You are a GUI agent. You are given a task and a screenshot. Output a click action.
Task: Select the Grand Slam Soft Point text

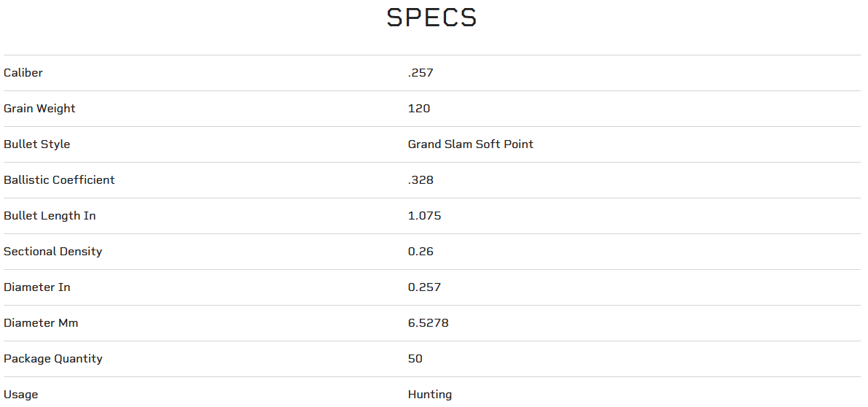[x=470, y=144]
